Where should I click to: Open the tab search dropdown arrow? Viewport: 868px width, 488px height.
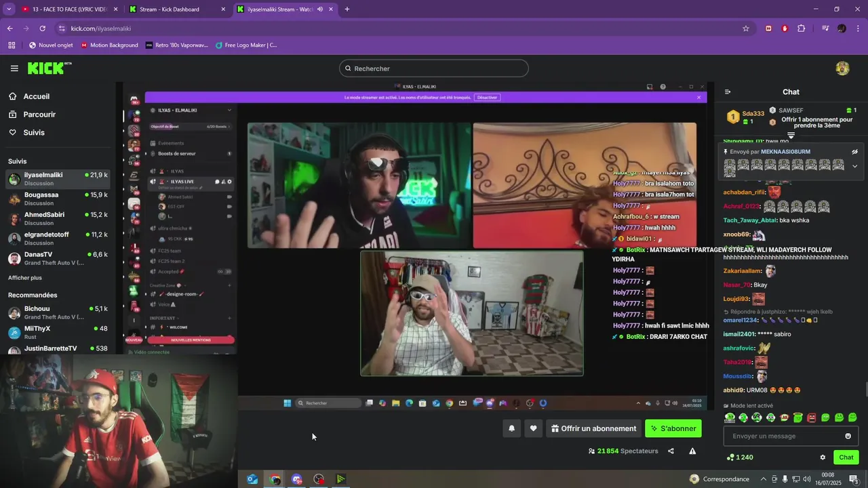(9, 9)
